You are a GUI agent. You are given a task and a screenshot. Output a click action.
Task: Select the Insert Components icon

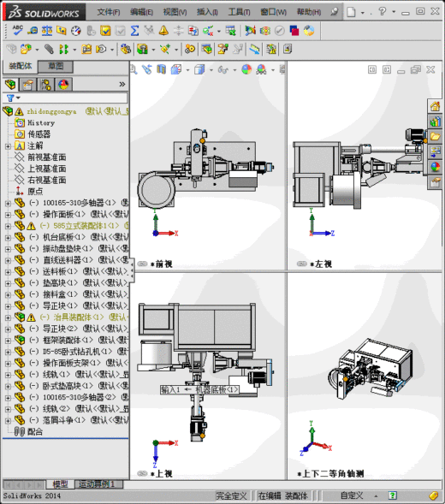[x=26, y=49]
